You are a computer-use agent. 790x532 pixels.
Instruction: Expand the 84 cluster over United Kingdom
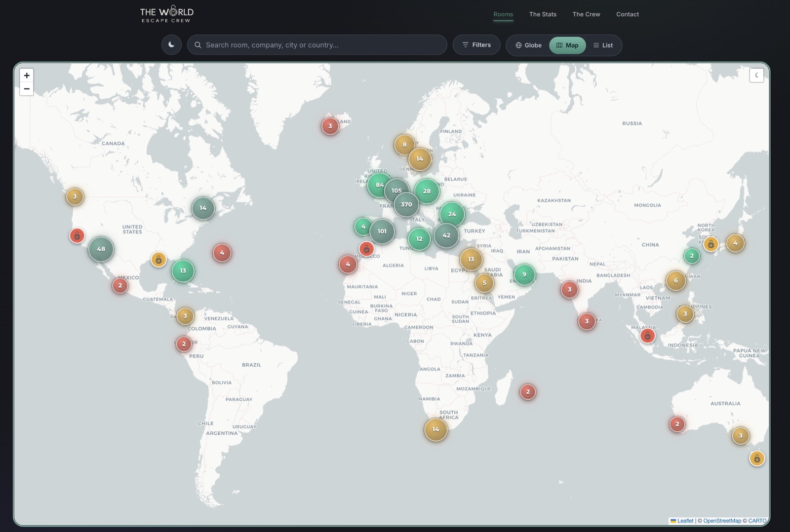pos(379,185)
